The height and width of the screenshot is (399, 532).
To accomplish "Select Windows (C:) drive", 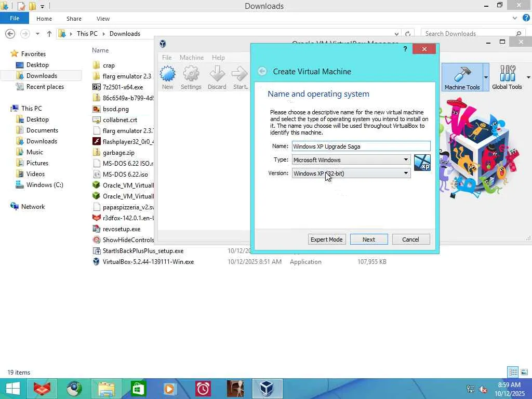I will coord(45,184).
